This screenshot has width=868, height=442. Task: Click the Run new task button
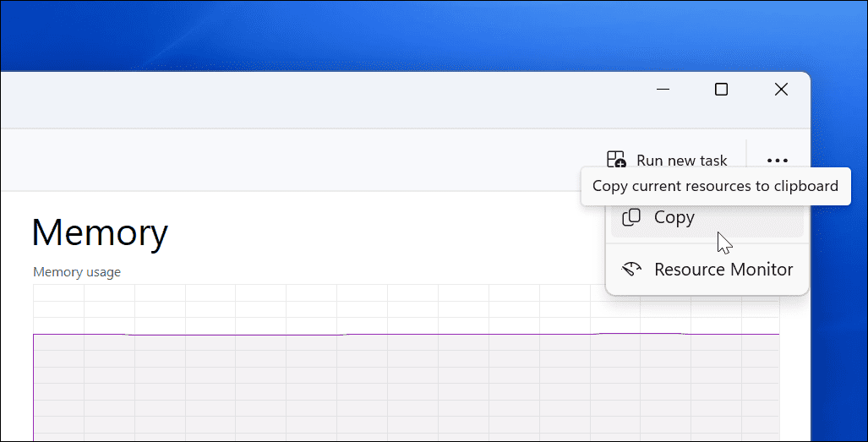(667, 161)
